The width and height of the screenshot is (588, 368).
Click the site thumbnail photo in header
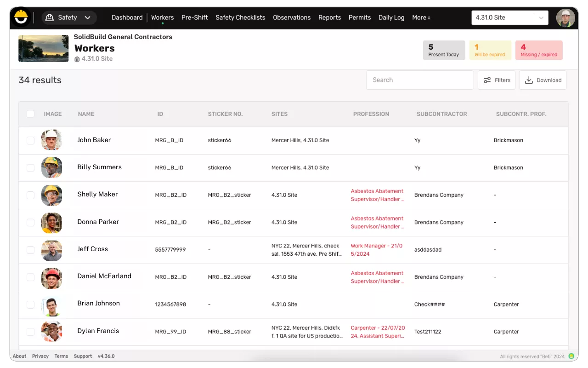(44, 48)
